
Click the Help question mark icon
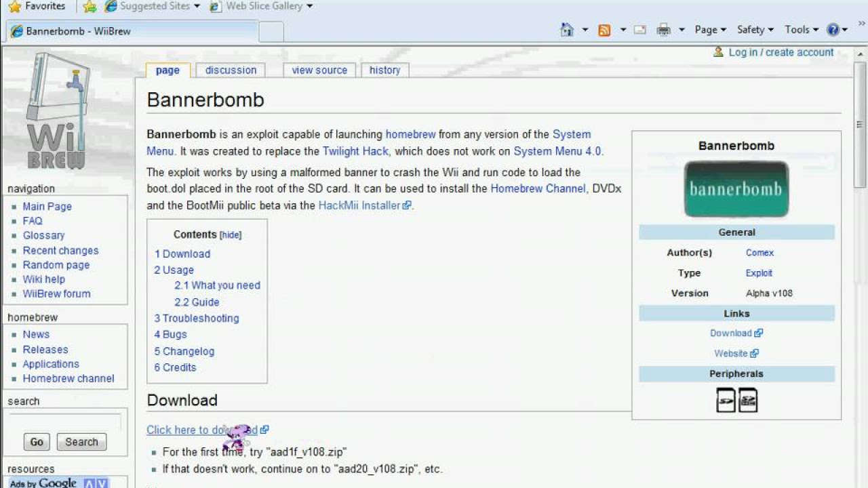(x=833, y=30)
